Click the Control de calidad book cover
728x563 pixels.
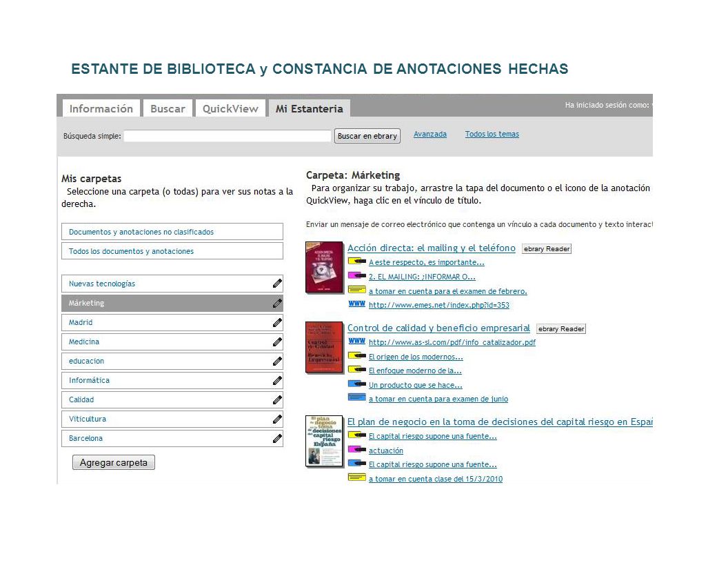324,348
